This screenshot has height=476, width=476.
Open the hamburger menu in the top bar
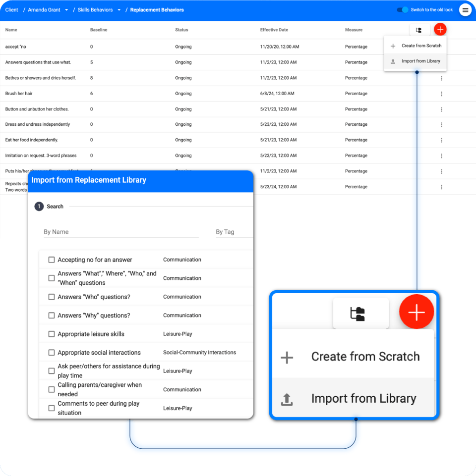465,9
